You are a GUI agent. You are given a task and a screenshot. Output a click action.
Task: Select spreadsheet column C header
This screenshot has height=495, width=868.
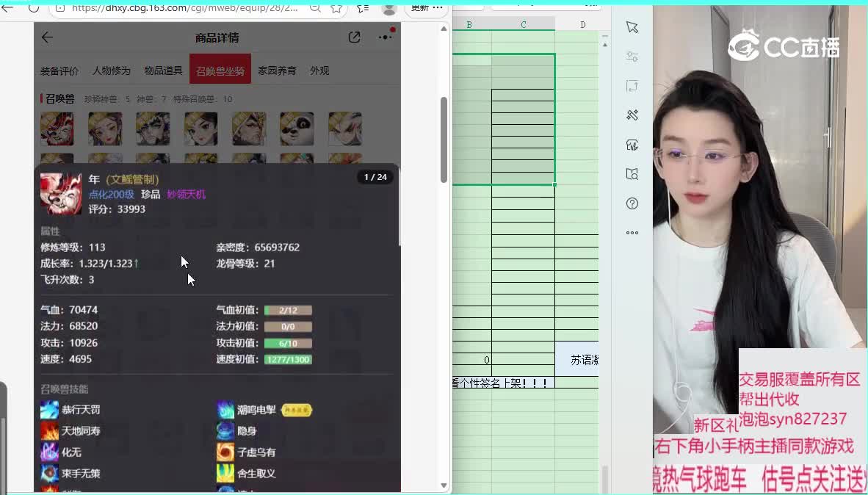coord(523,25)
